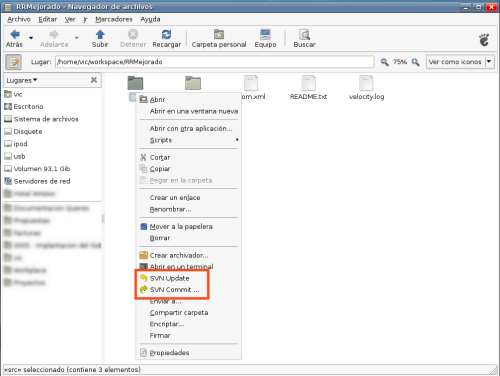Click the second folder icon
This screenshot has height=376, width=500.
pyautogui.click(x=193, y=83)
